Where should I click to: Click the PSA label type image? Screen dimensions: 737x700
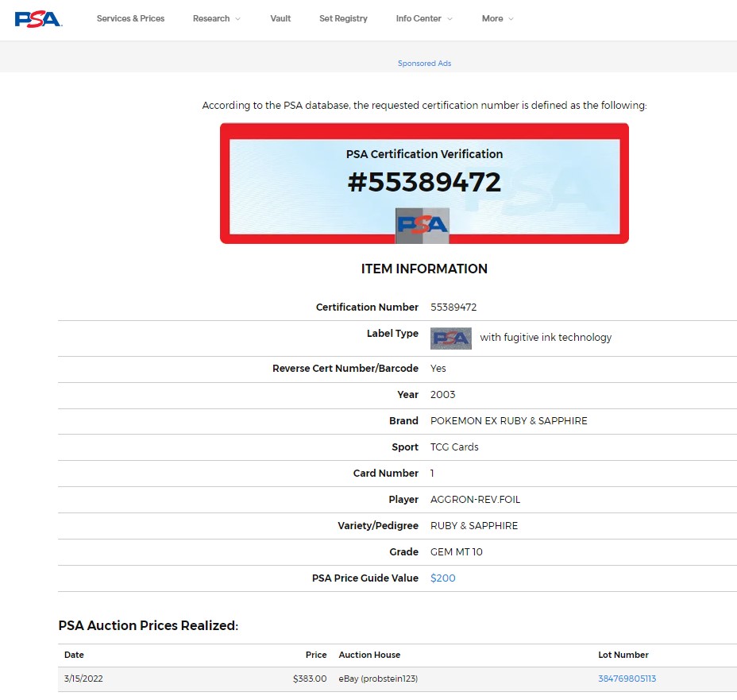[x=450, y=338]
